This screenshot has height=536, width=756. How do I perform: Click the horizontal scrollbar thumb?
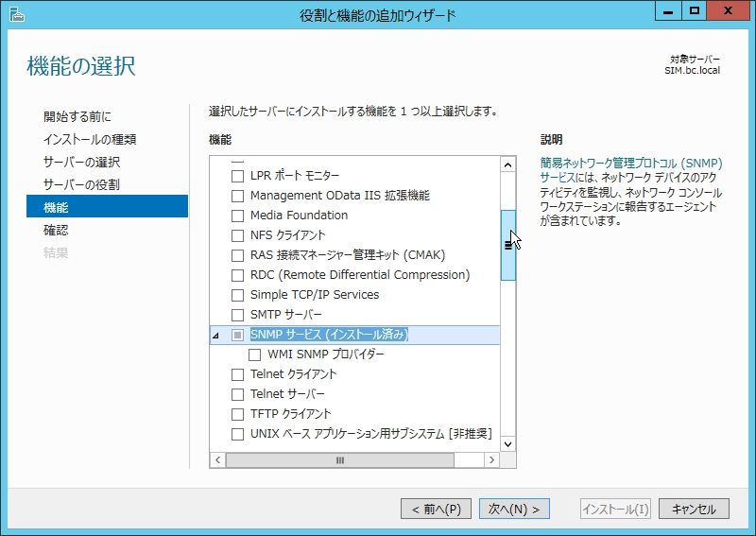[x=340, y=459]
